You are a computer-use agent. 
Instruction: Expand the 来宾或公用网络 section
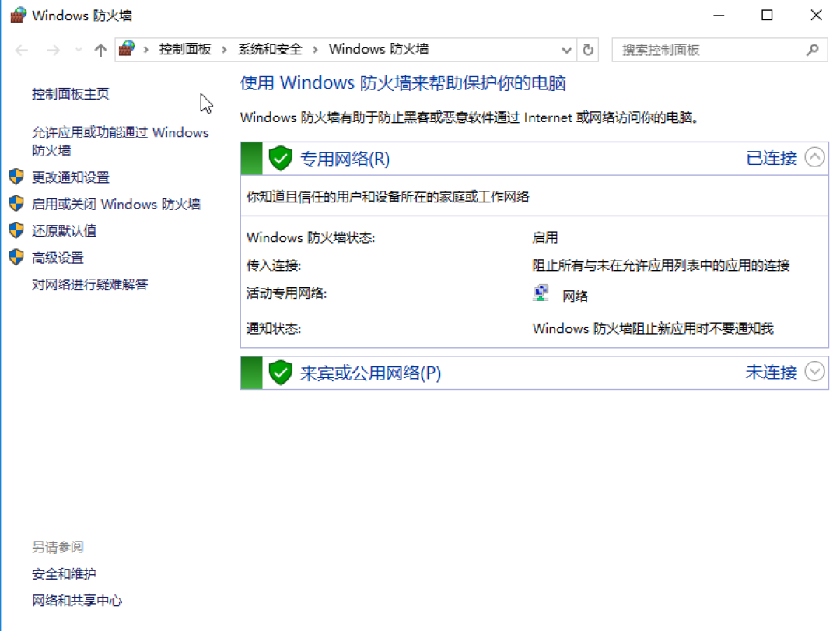[x=814, y=372]
